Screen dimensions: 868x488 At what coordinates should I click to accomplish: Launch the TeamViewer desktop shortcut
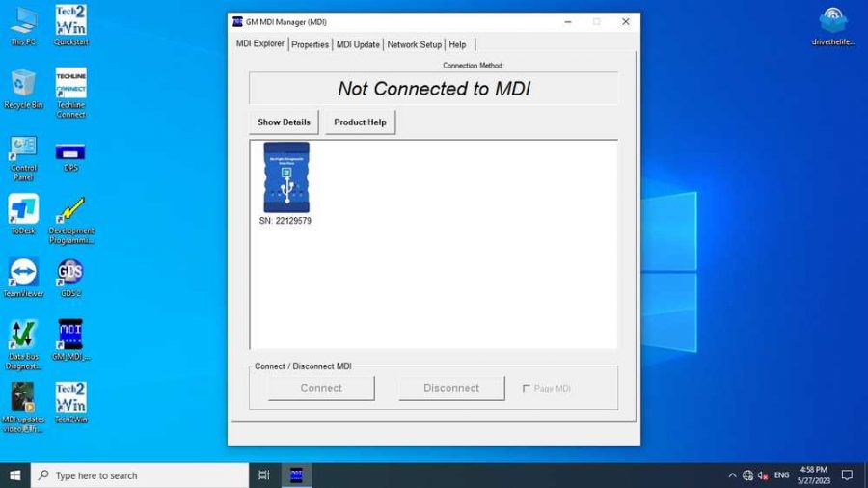click(x=23, y=272)
